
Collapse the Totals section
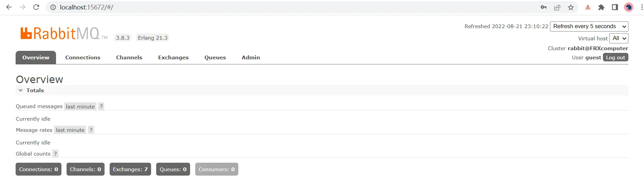coord(31,91)
